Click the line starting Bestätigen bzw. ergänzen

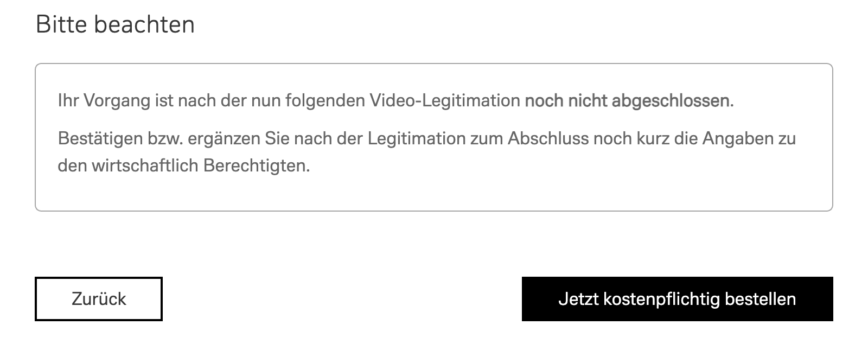[427, 139]
